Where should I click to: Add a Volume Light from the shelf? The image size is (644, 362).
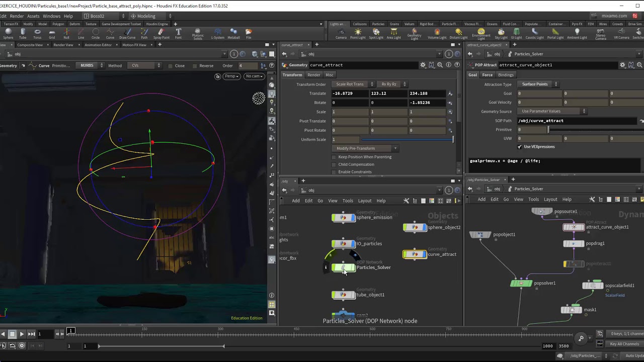click(437, 34)
